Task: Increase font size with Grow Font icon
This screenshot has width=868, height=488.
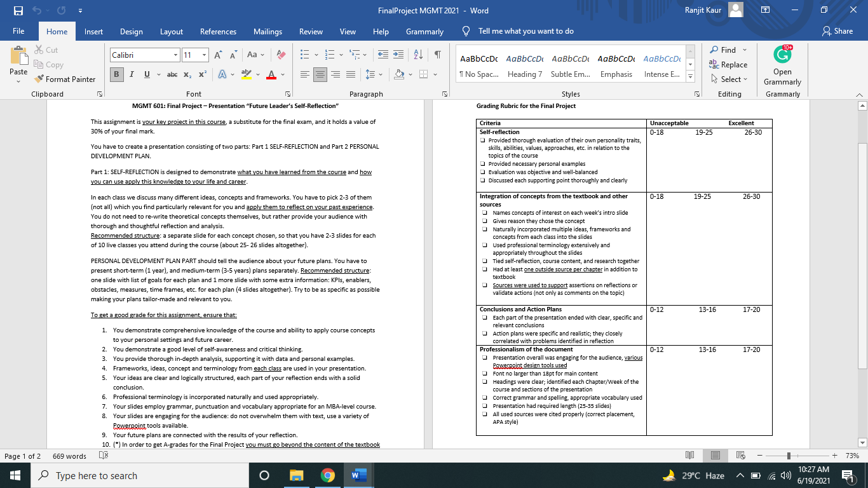Action: [218, 55]
